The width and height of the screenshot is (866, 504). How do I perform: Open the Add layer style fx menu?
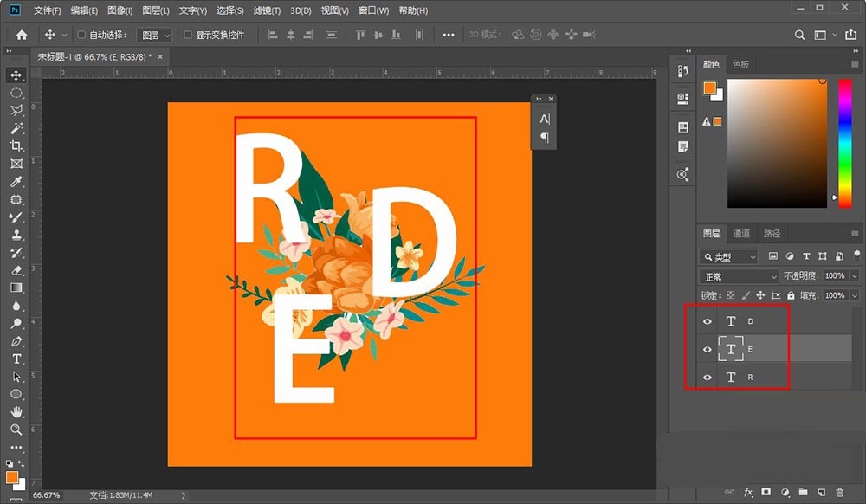pyautogui.click(x=748, y=491)
